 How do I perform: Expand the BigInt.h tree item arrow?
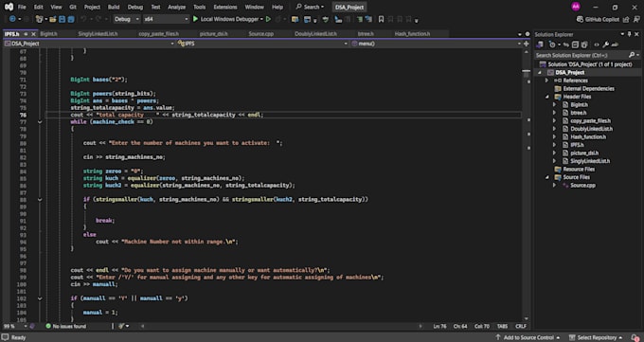point(554,105)
